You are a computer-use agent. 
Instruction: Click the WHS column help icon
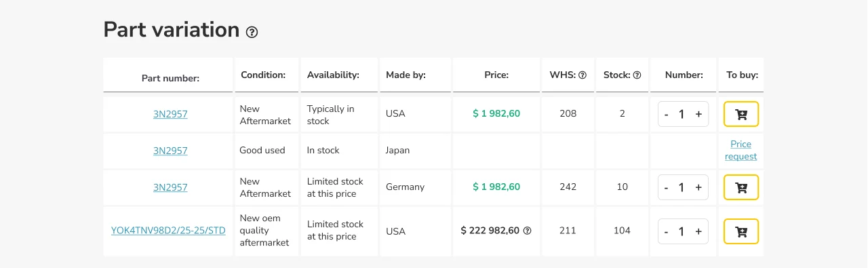point(582,75)
